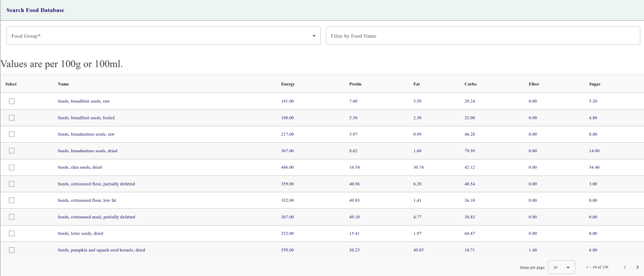The width and height of the screenshot is (644, 276).
Task: Click the Search Food Database heading
Action: pos(35,11)
